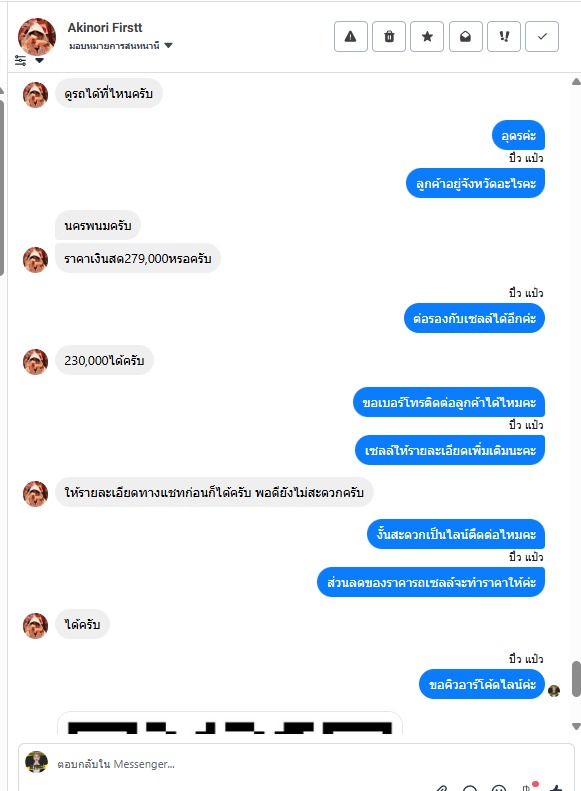Click the scroll up arrow of chat
Screen dimensions: 581x791
[x=576, y=82]
